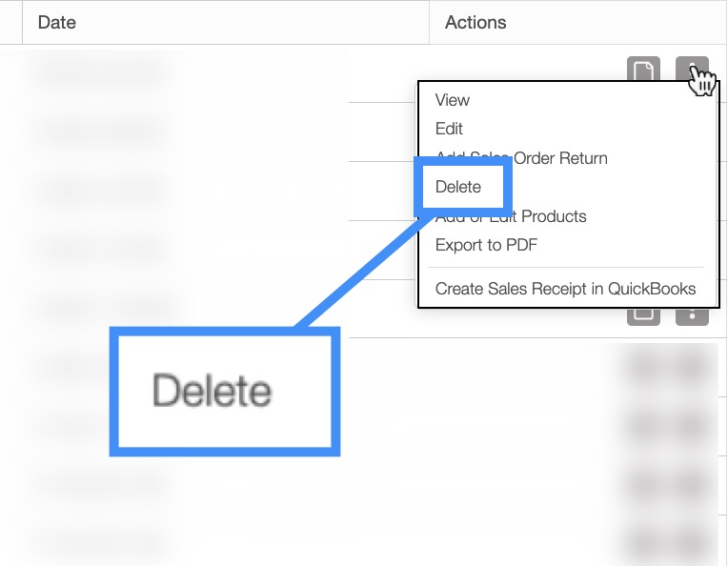Select Edit in the actions menu
This screenshot has height=566, width=728.
coord(449,129)
